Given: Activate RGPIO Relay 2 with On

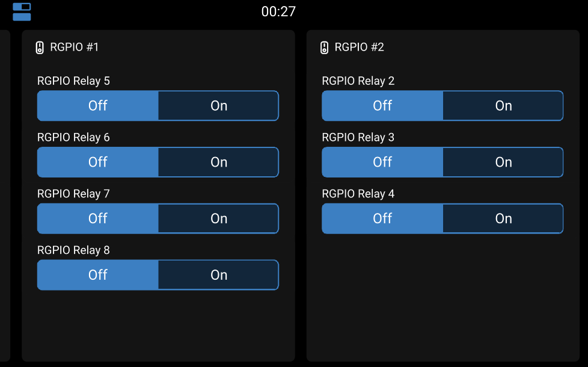Looking at the screenshot, I should [503, 106].
